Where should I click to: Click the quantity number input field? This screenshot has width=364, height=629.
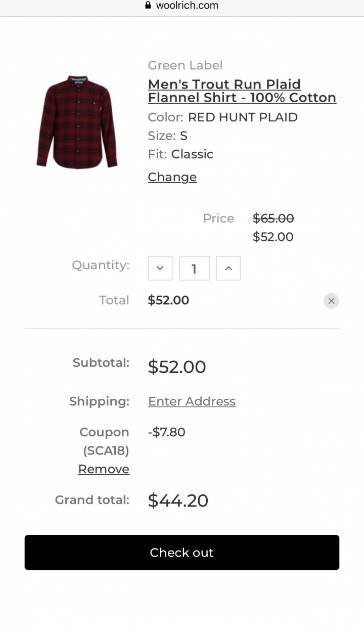point(194,268)
